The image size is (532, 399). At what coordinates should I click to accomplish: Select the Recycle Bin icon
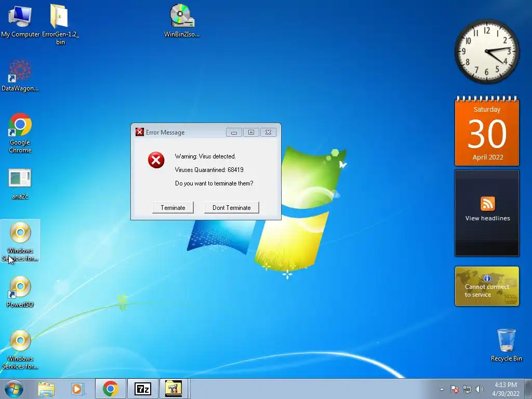pos(506,345)
